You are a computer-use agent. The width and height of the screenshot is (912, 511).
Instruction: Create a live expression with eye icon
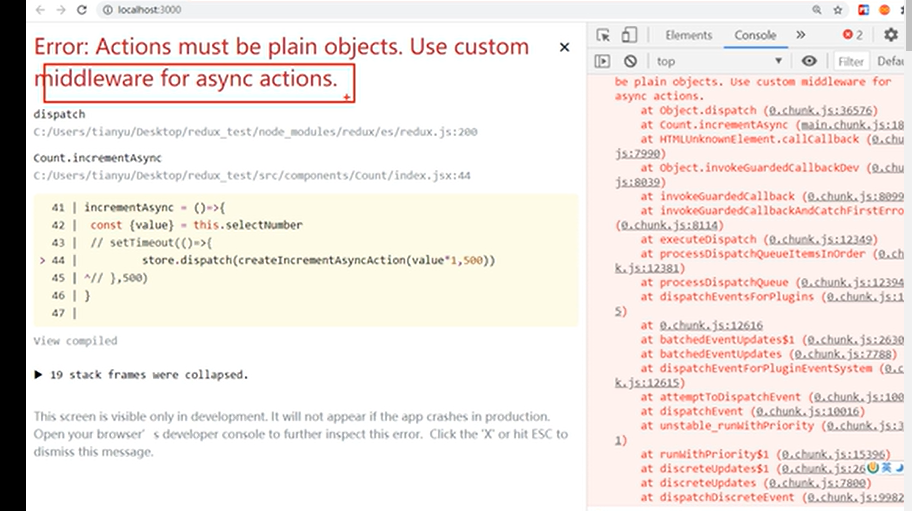(809, 61)
